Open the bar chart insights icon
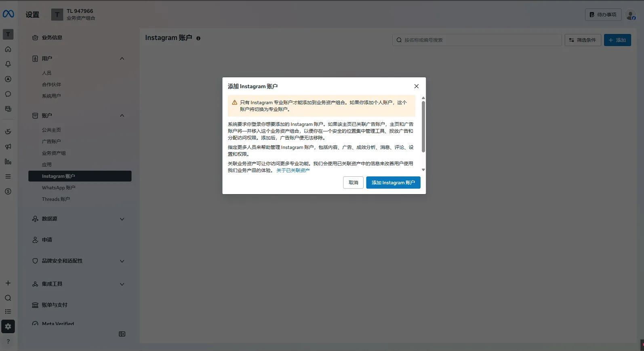 click(8, 162)
